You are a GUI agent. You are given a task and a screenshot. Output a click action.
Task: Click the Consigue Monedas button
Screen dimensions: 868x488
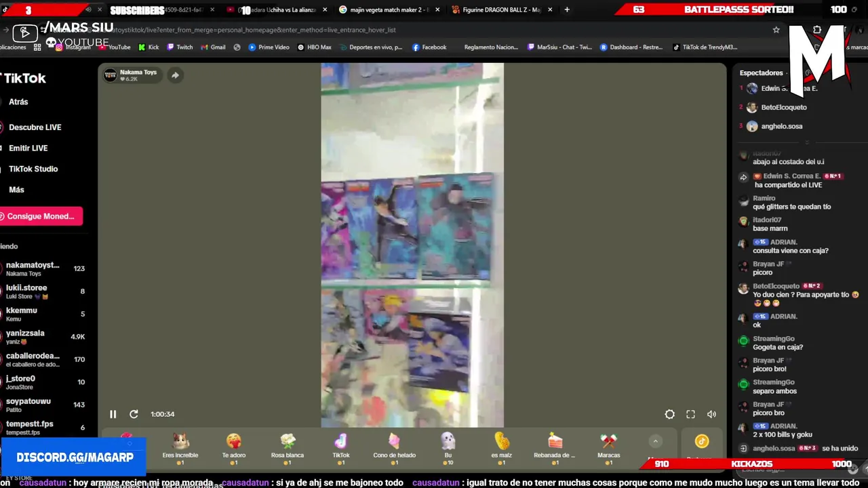(41, 216)
